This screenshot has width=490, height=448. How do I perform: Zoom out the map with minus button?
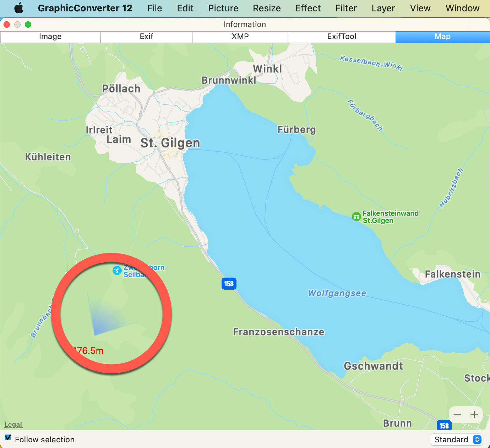[x=457, y=415]
